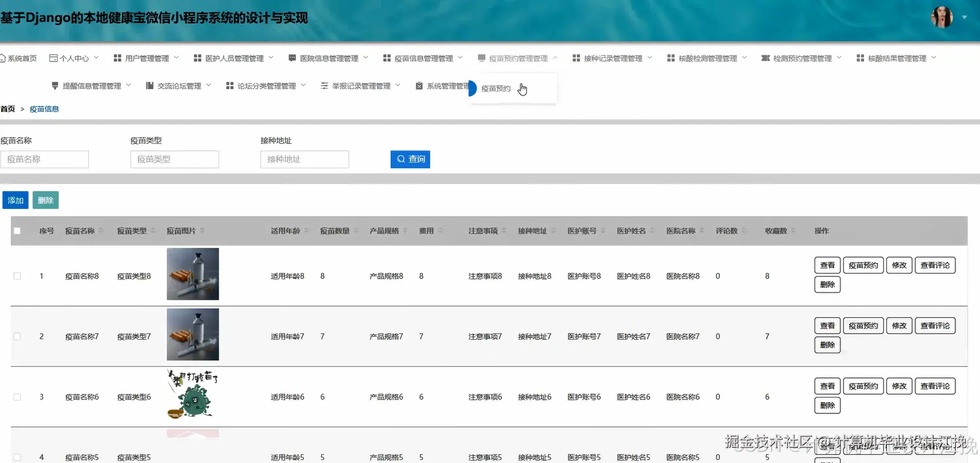Click the cell 适用年龄5
Viewport: 980px width, 463px height.
tap(288, 457)
